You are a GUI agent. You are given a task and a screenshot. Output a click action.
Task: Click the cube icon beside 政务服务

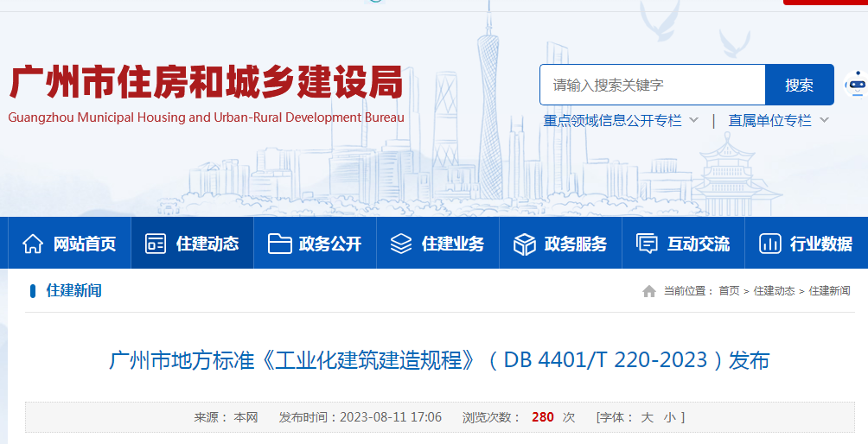pyautogui.click(x=525, y=244)
